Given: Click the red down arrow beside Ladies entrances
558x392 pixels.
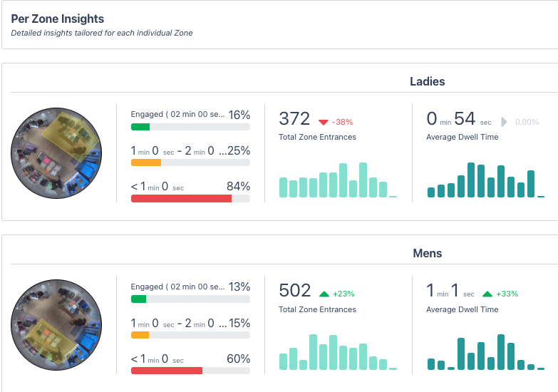Looking at the screenshot, I should 323,122.
